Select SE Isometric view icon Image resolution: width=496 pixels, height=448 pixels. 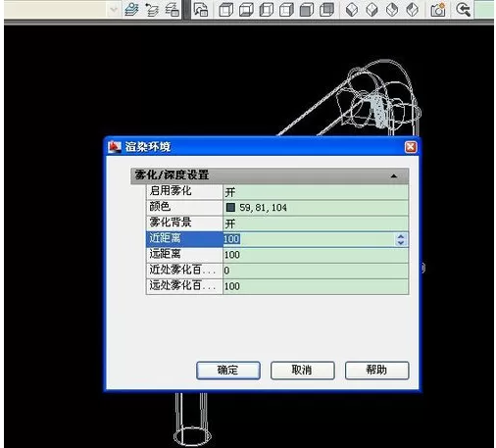[x=372, y=10]
